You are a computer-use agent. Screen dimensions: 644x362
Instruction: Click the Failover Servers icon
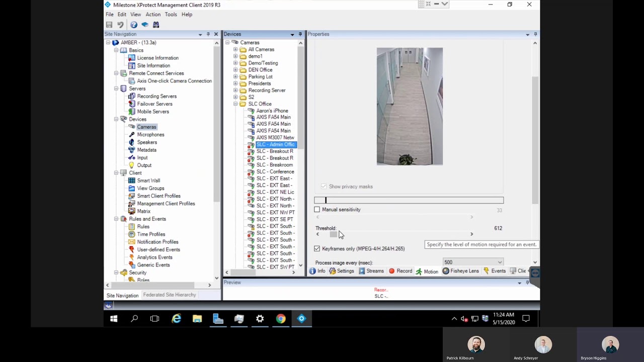132,104
